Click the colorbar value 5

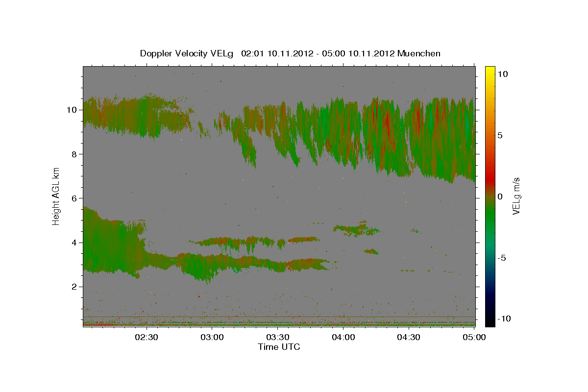(501, 135)
